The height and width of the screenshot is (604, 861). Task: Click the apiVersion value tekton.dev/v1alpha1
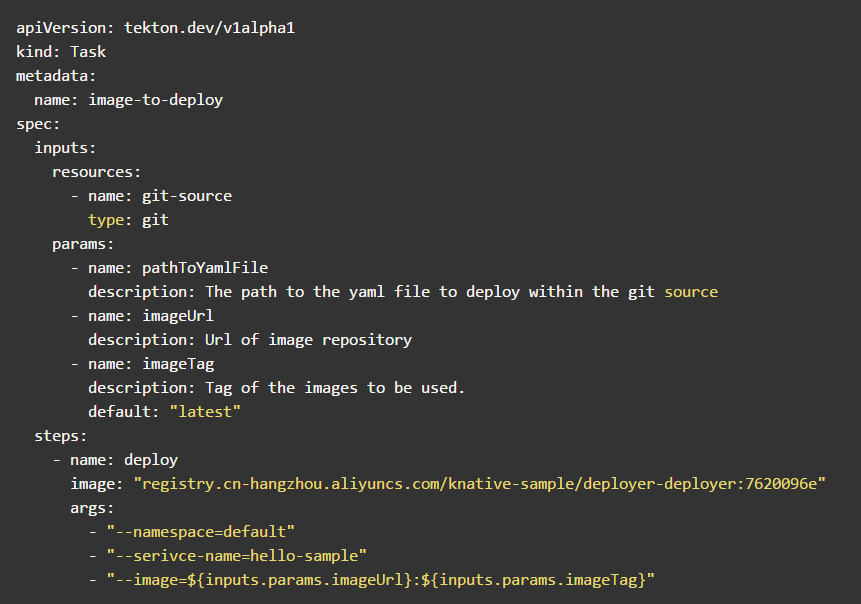pos(209,28)
